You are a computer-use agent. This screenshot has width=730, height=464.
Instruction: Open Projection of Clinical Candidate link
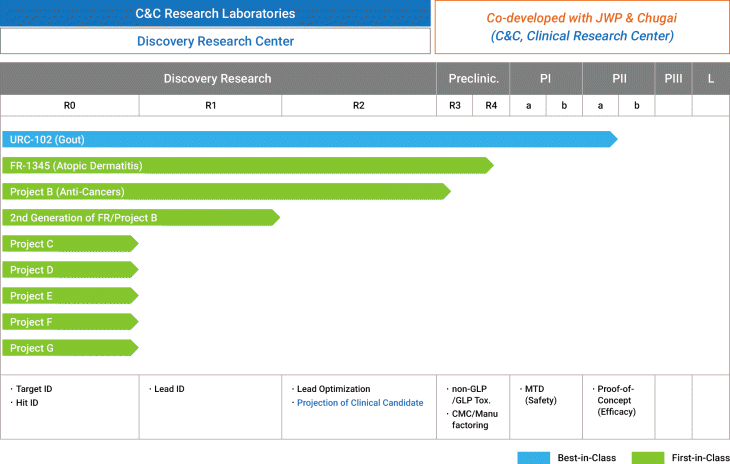(x=360, y=403)
